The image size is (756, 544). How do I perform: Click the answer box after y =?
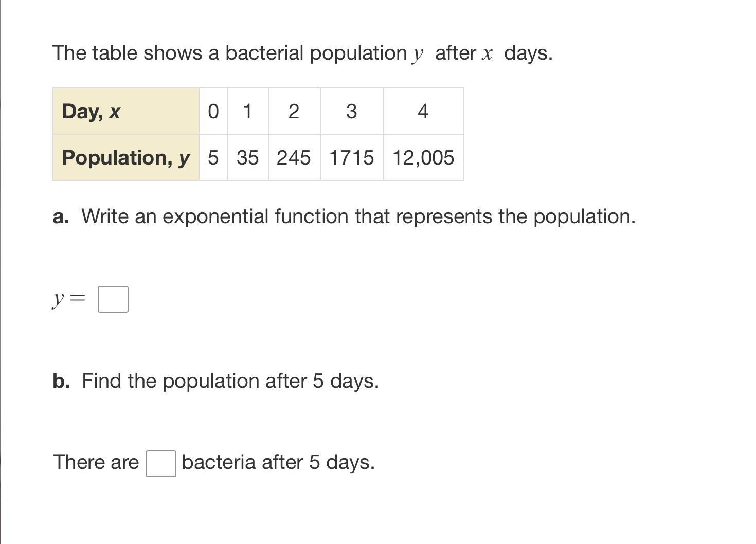[113, 299]
